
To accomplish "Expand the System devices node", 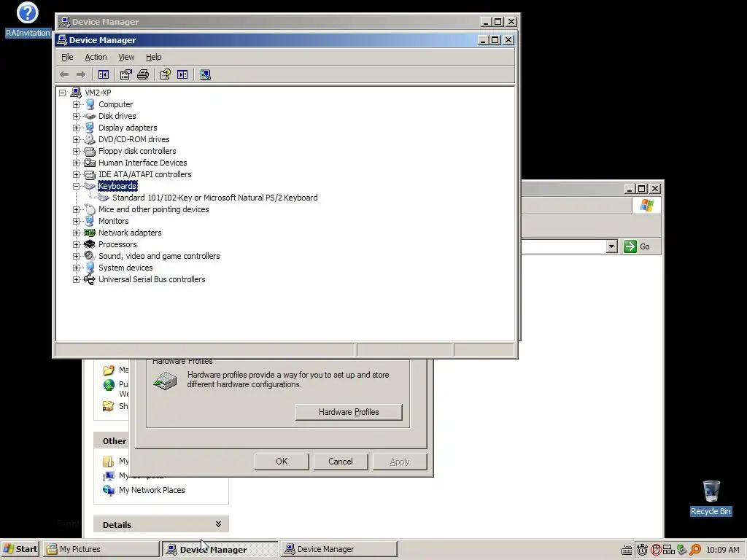I will coord(76,268).
